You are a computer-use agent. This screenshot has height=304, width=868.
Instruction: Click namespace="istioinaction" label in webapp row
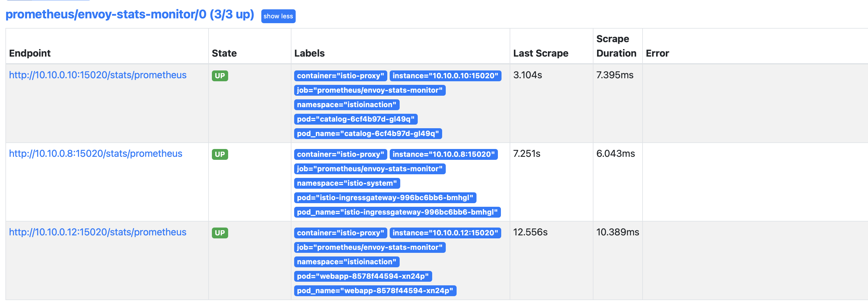click(347, 262)
